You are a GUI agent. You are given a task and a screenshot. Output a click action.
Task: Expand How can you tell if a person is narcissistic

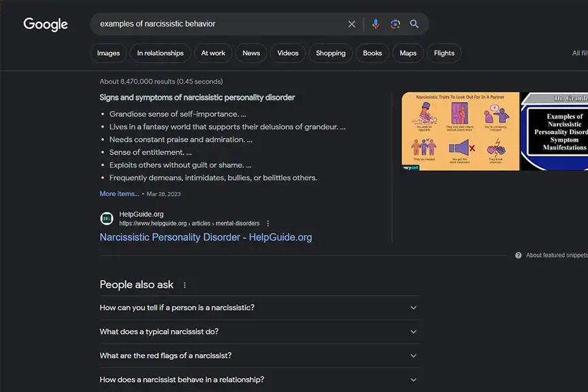(259, 308)
